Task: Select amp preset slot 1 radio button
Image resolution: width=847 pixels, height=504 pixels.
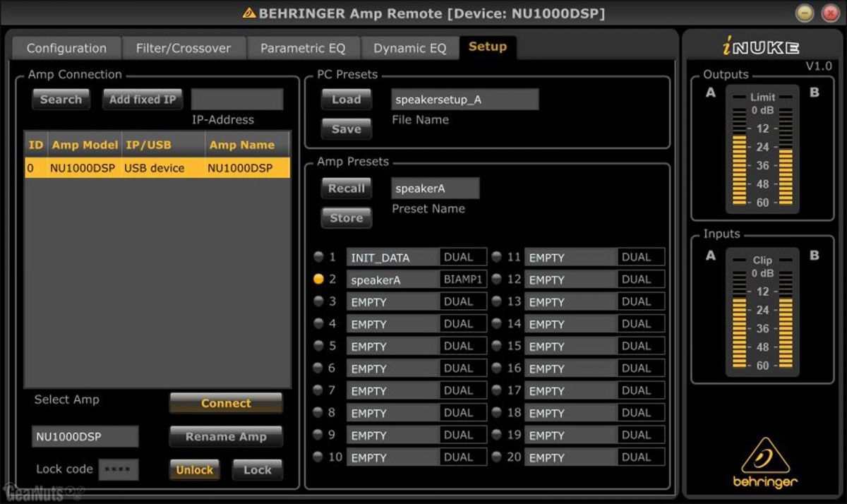Action: pyautogui.click(x=318, y=257)
